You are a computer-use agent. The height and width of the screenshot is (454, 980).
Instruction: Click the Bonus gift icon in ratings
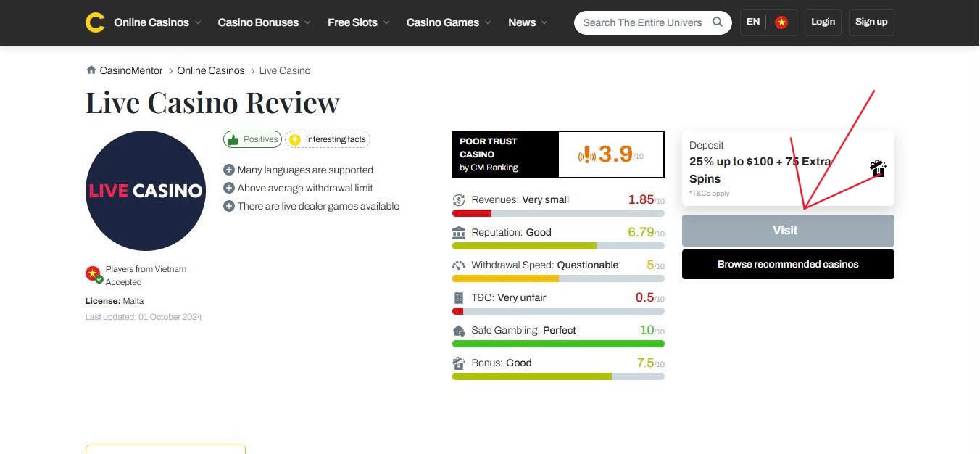(x=459, y=363)
